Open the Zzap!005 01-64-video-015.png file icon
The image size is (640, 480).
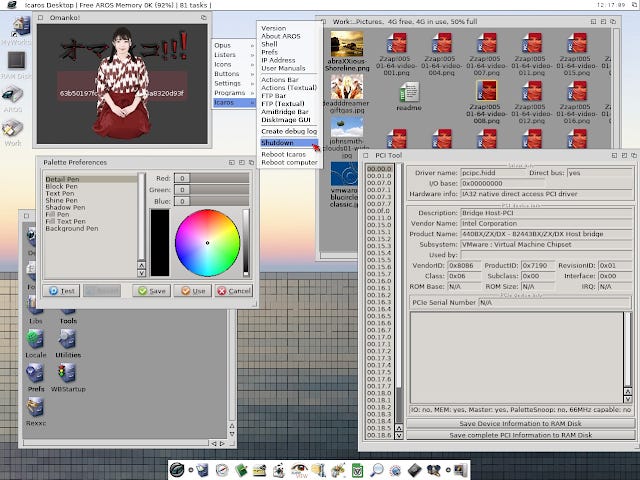(x=577, y=43)
